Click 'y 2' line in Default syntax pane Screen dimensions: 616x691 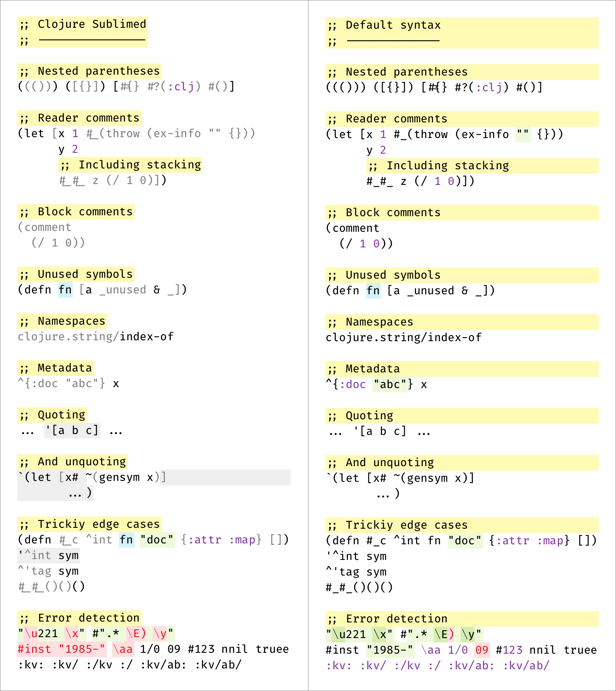(x=377, y=150)
